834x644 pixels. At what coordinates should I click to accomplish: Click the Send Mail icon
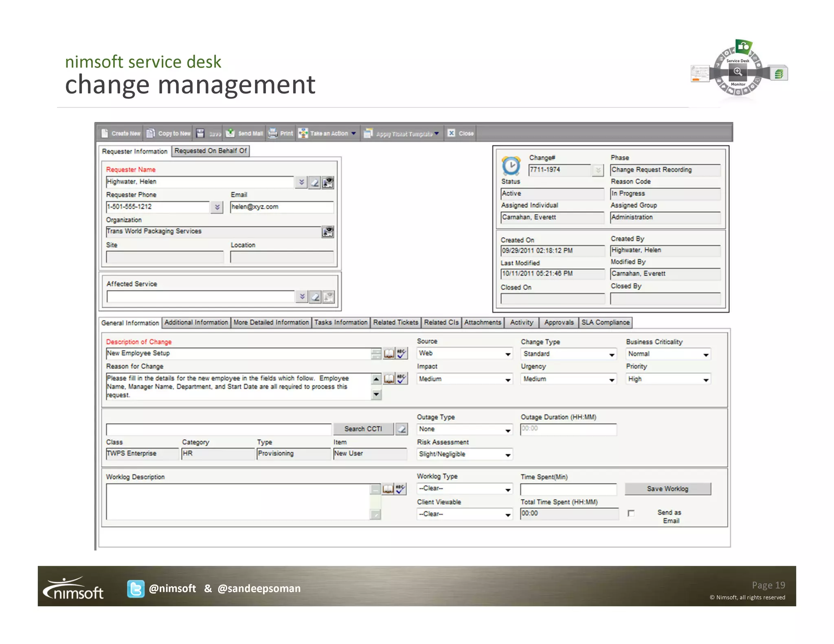coord(230,133)
